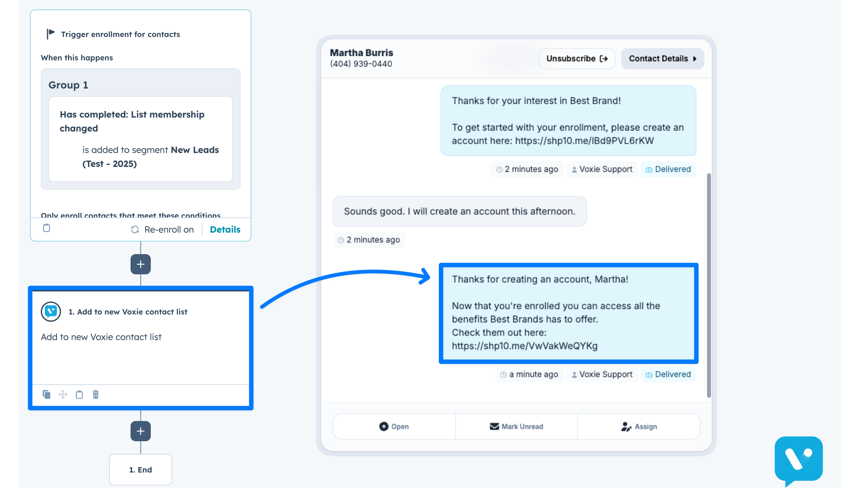Assign the conversation to a user
Image resolution: width=868 pixels, height=488 pixels.
[639, 427]
